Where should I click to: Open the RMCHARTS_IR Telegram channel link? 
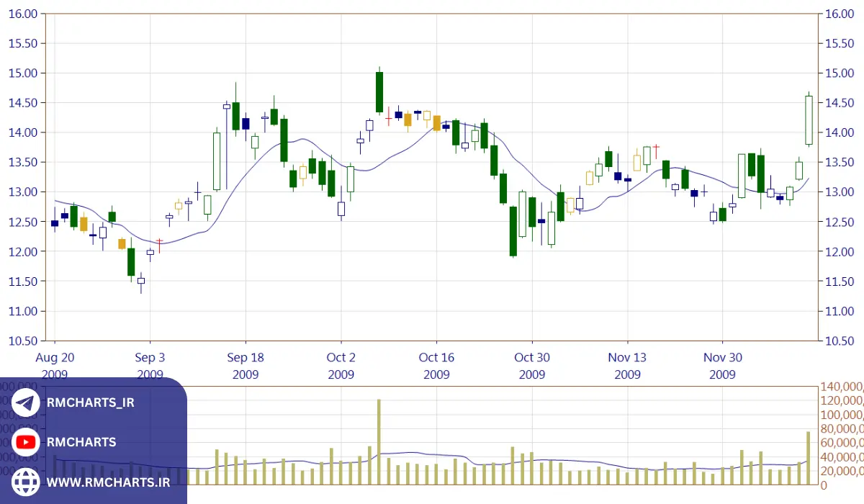89,403
